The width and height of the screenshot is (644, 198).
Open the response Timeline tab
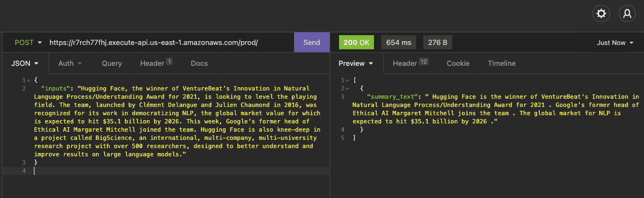[502, 64]
